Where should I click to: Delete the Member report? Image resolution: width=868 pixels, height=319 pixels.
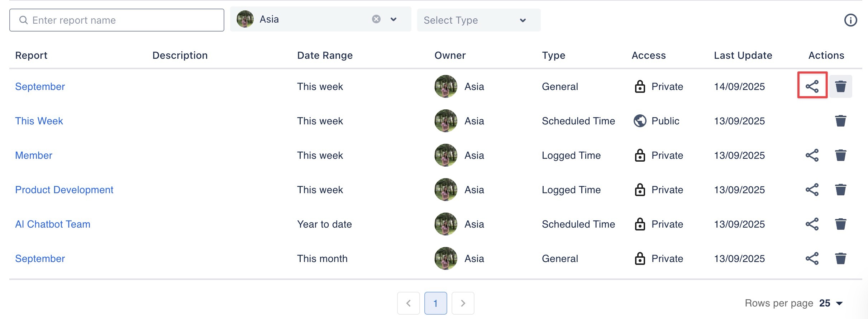coord(840,155)
